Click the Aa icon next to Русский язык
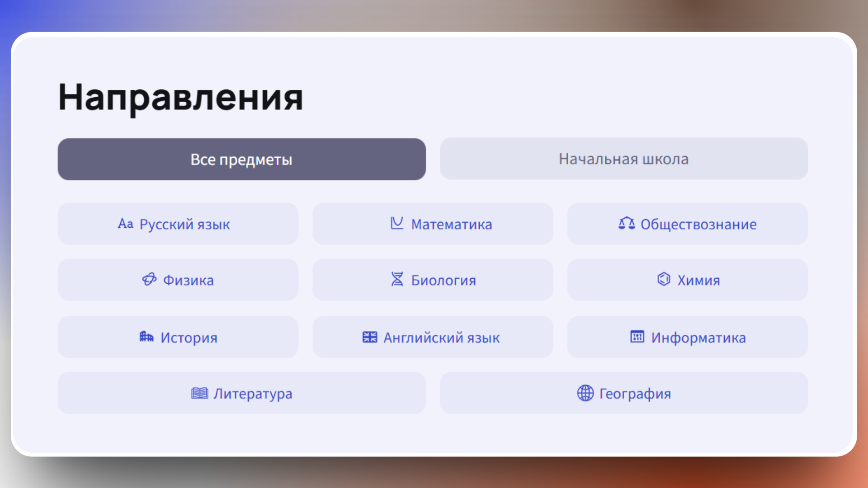This screenshot has height=488, width=868. pyautogui.click(x=126, y=224)
